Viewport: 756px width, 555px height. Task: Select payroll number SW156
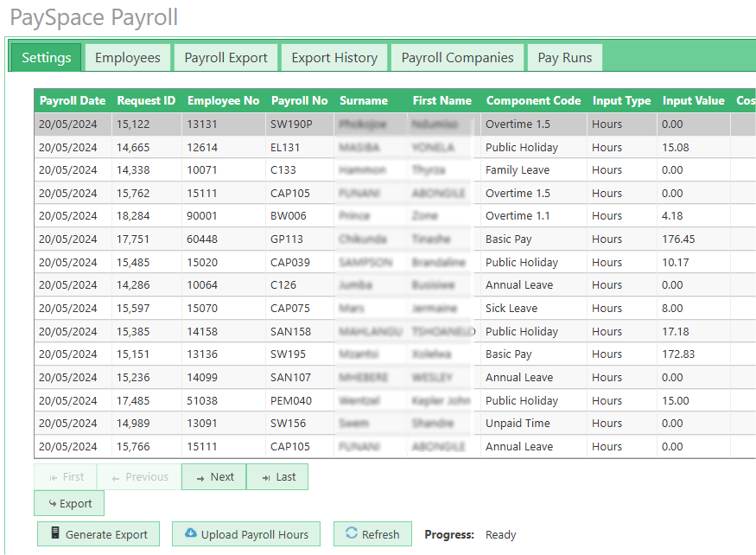(x=300, y=424)
